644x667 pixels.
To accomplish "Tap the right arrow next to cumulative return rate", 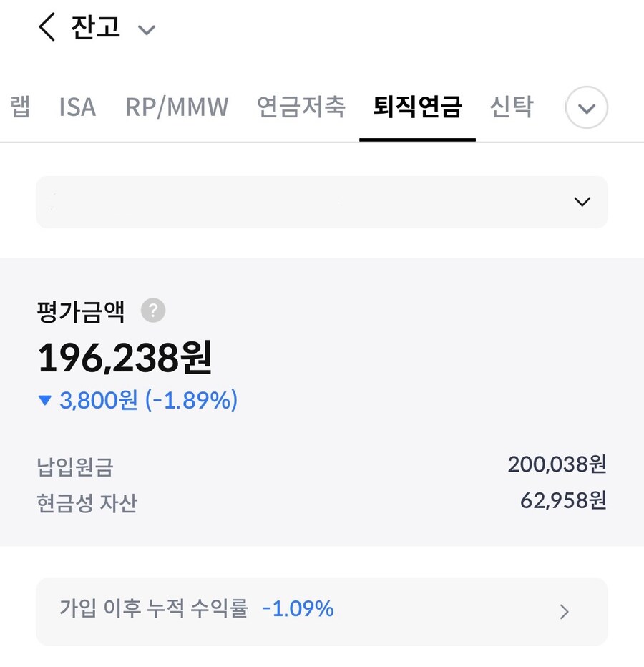I will 565,612.
